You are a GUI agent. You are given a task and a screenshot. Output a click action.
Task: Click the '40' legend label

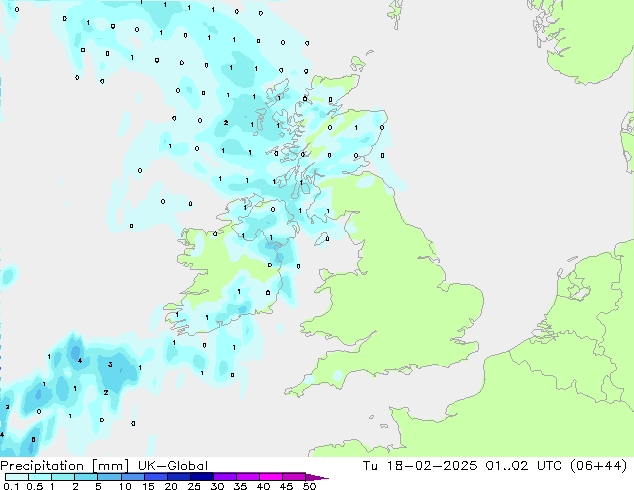tap(263, 486)
